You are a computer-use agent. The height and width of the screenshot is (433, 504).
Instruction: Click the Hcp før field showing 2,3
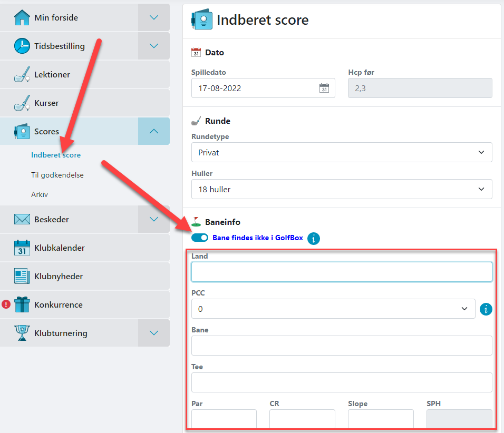point(420,88)
